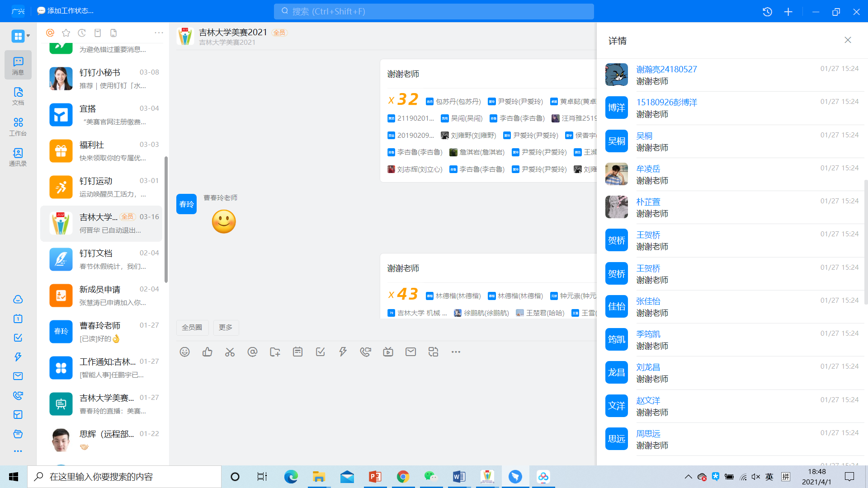Click the plus icon in title bar

point(788,12)
